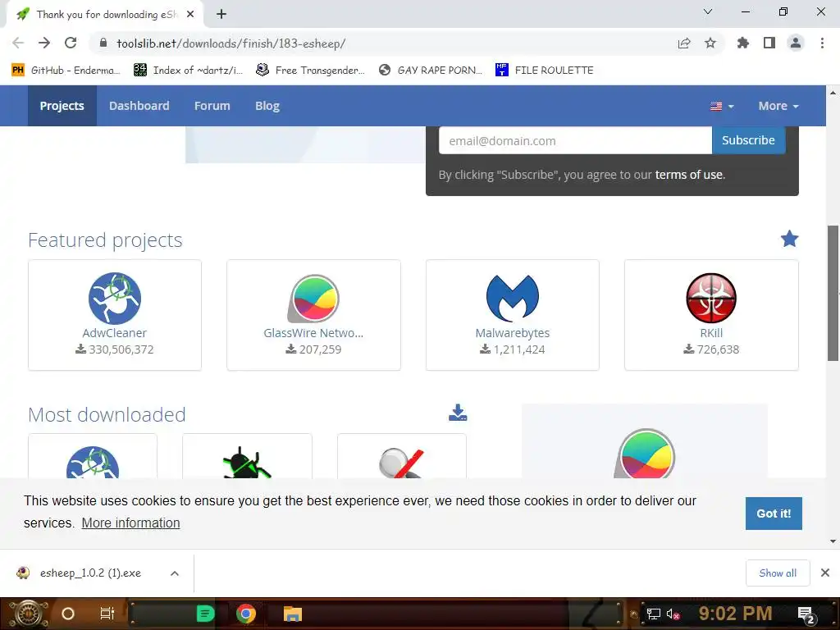Screen dimensions: 840x630
Task: Open the Chrome extensions puzzle icon
Action: pyautogui.click(x=742, y=43)
